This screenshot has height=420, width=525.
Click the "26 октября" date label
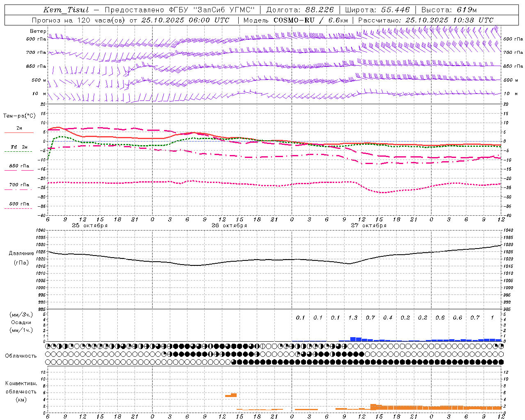229,226
